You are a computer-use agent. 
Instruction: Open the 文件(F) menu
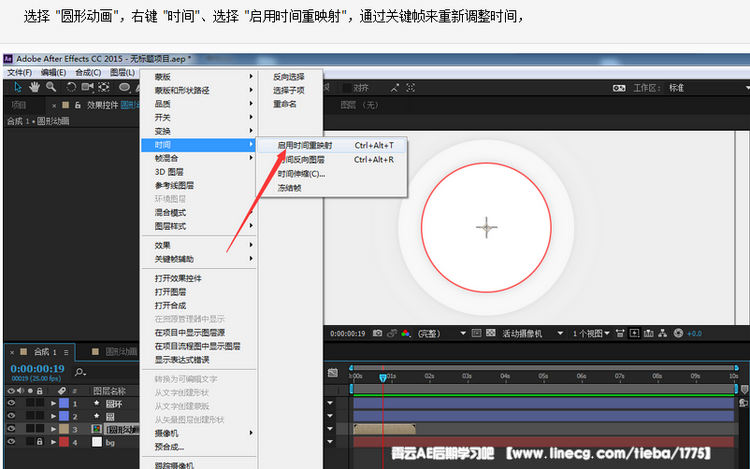(19, 73)
